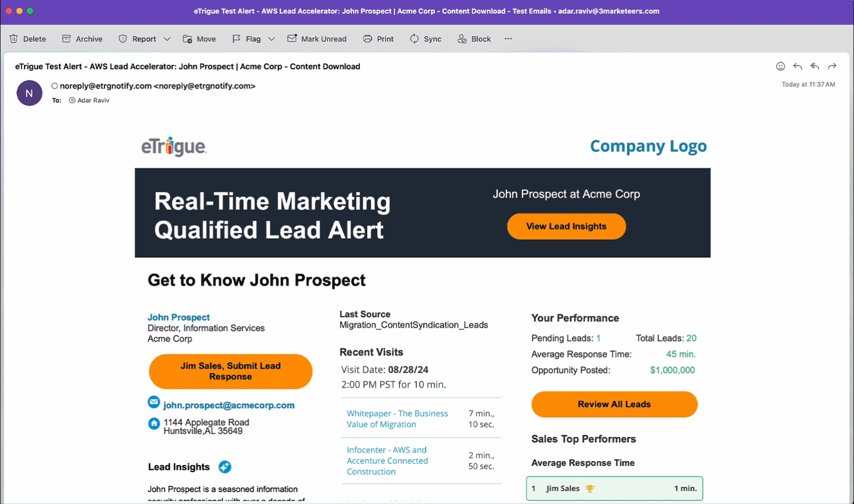Mark the email as unread

click(x=317, y=39)
